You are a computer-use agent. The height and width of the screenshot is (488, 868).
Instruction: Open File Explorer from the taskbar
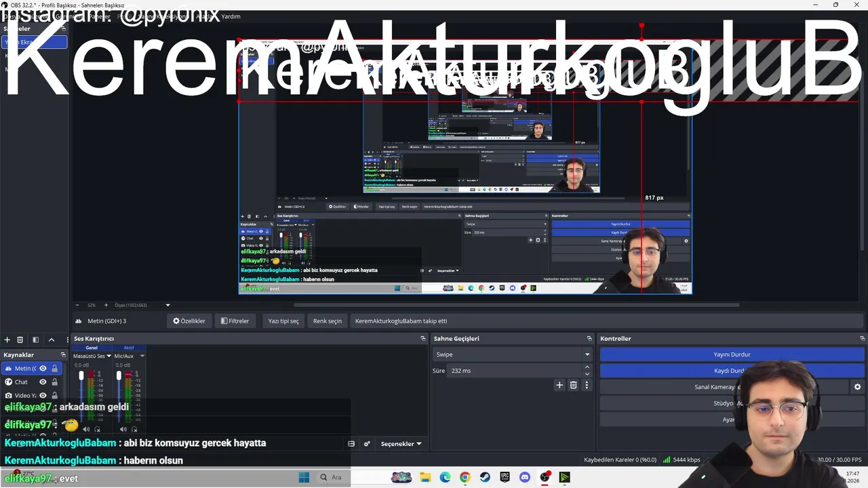425,477
